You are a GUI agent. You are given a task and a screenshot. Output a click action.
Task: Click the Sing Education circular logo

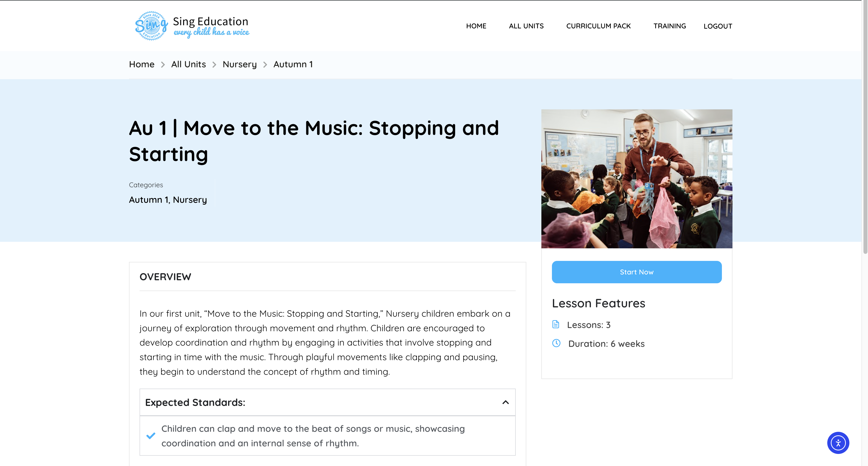coord(151,26)
